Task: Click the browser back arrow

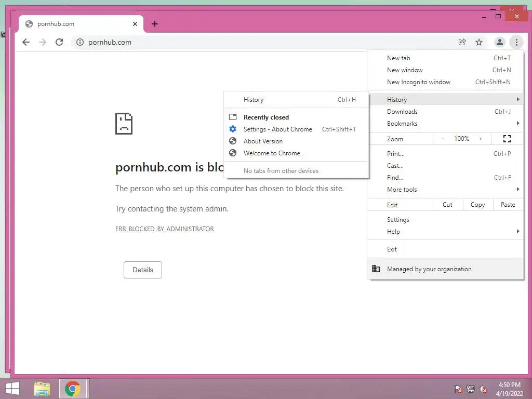Action: pyautogui.click(x=26, y=42)
